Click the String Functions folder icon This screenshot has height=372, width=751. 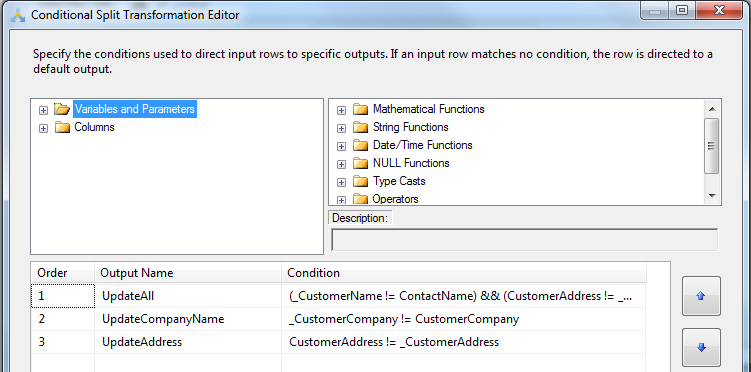tap(360, 127)
